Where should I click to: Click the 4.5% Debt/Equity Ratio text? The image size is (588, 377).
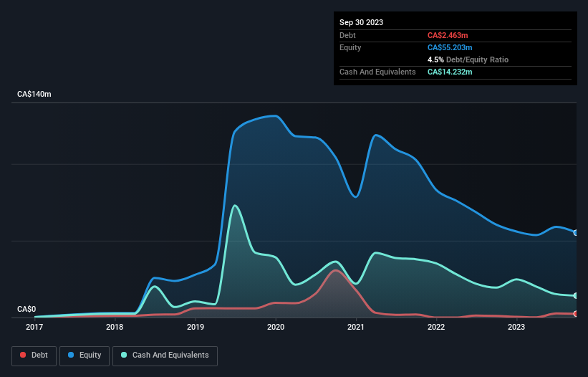point(468,59)
